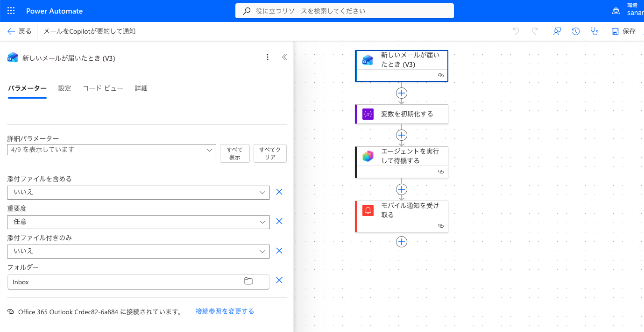Image resolution: width=644 pixels, height=332 pixels.
Task: Click the flow name メールをCopilotが要約して通知
Action: click(x=89, y=31)
